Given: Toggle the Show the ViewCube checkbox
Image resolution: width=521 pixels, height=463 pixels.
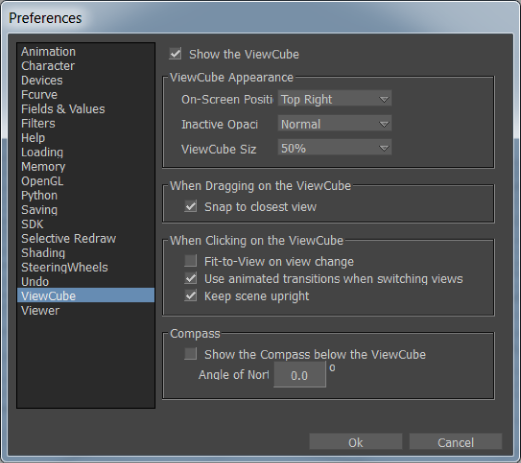Looking at the screenshot, I should point(175,54).
